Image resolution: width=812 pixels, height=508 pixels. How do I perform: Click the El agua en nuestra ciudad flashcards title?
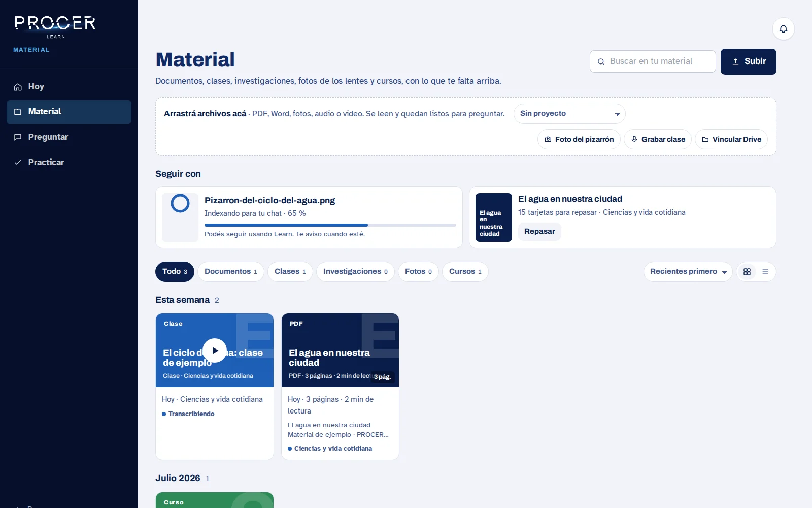click(570, 199)
